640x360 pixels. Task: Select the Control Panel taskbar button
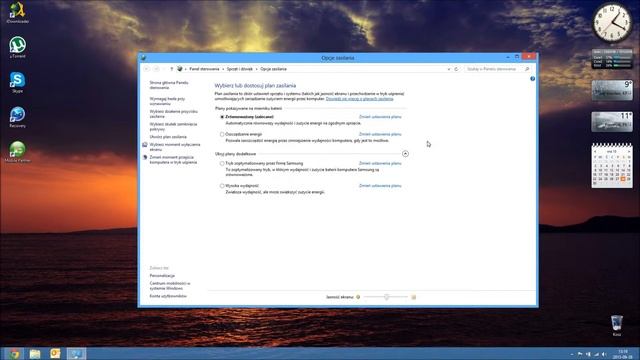coord(76,353)
